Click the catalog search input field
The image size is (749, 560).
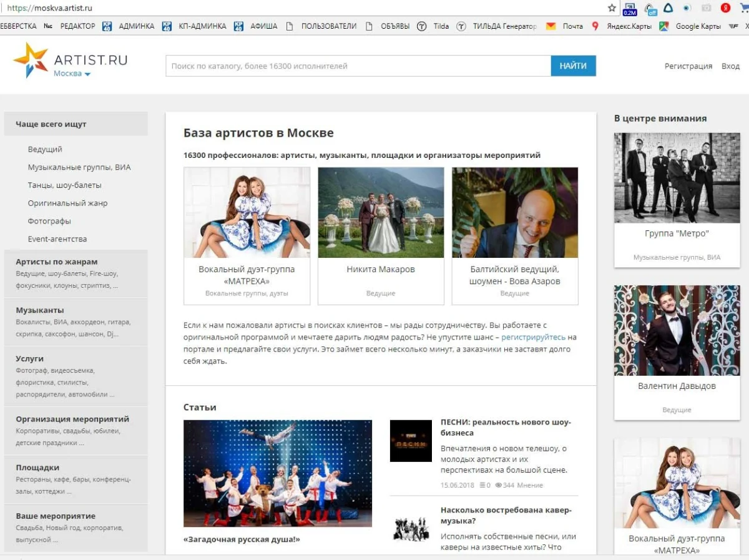pos(358,66)
